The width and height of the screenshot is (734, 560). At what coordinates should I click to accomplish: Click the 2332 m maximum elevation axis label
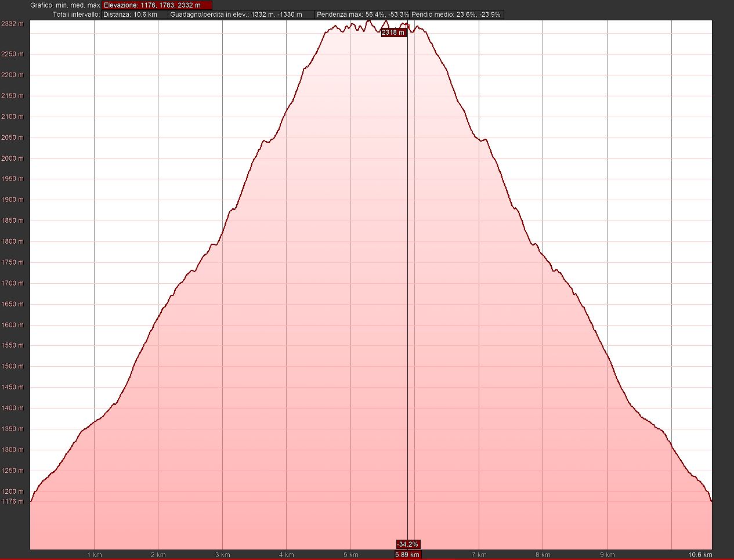pyautogui.click(x=12, y=24)
